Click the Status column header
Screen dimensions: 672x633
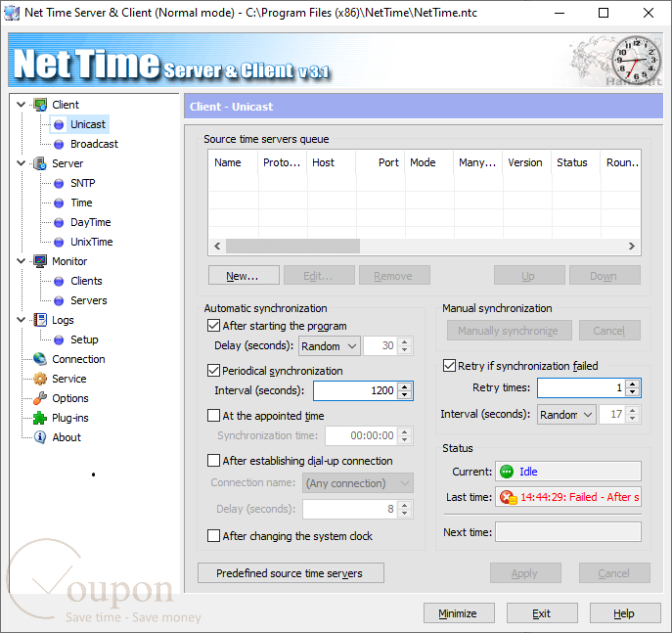point(575,162)
